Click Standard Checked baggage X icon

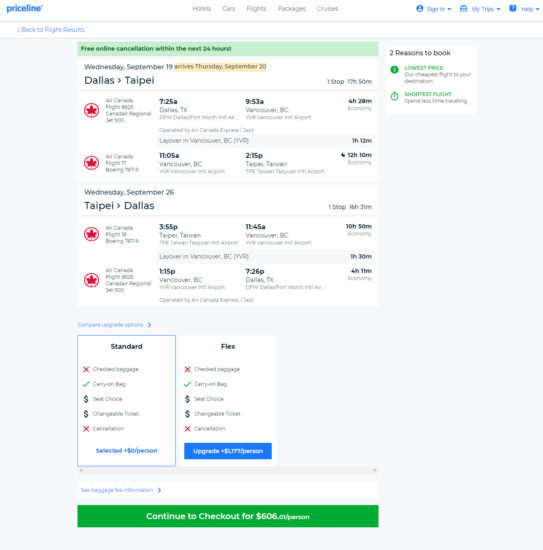click(86, 369)
